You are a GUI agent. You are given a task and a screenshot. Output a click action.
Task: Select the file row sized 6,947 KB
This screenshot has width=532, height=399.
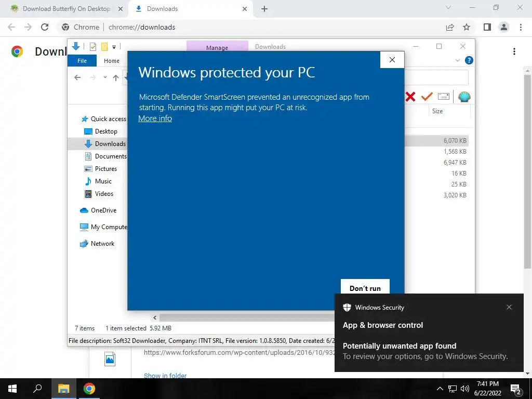(436, 163)
